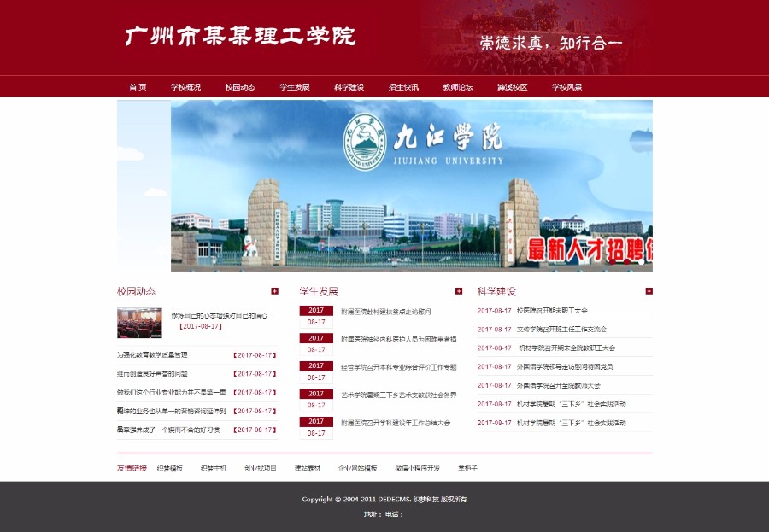
Task: Open 学校概况 in the navigation bar
Action: 186,87
